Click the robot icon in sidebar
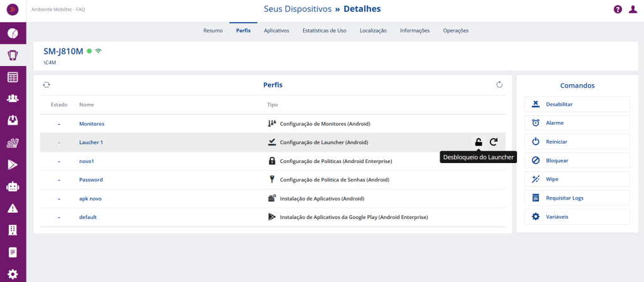 (13, 186)
